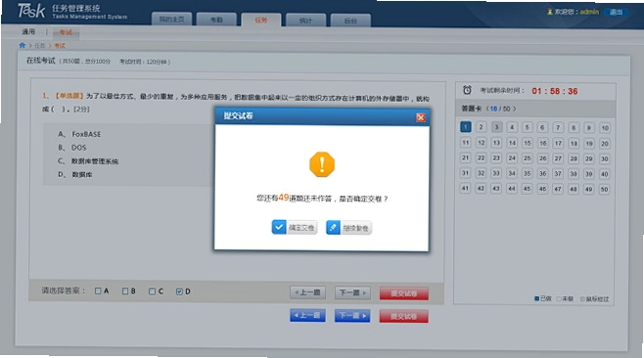
Task: Jump to question 23 on answer card
Action: (x=496, y=158)
